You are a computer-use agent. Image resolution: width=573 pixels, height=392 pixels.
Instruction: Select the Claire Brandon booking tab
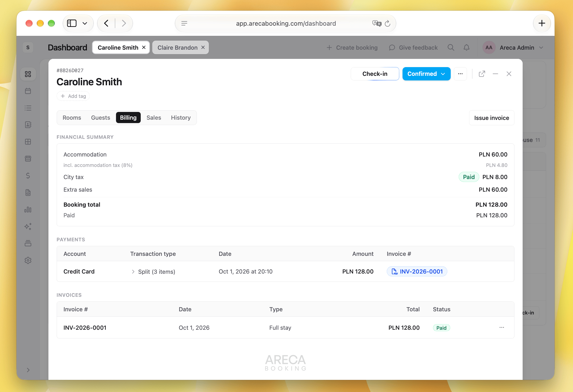[x=177, y=48]
